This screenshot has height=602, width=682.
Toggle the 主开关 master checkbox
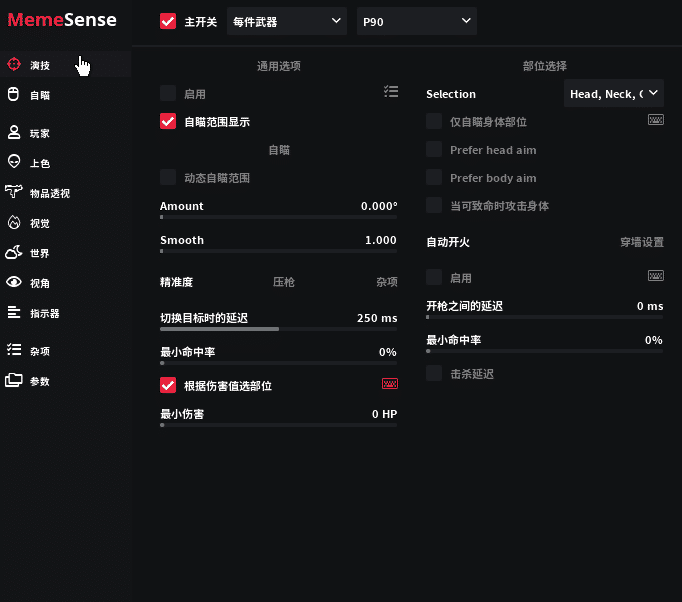(x=168, y=21)
